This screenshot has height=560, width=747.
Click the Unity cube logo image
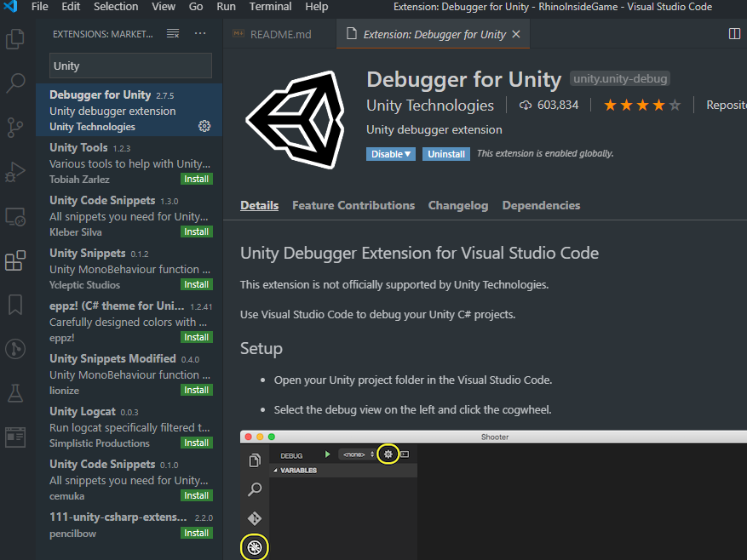[296, 120]
